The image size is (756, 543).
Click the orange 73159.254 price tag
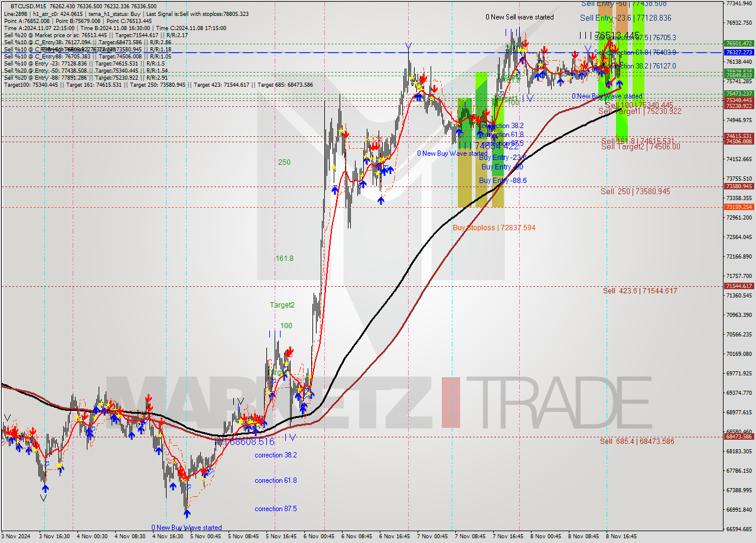[x=738, y=207]
